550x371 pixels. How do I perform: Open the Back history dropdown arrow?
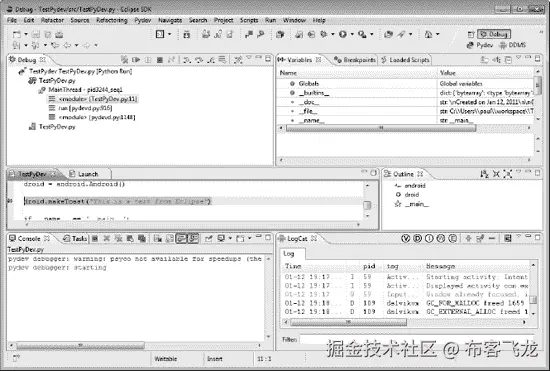[76, 45]
